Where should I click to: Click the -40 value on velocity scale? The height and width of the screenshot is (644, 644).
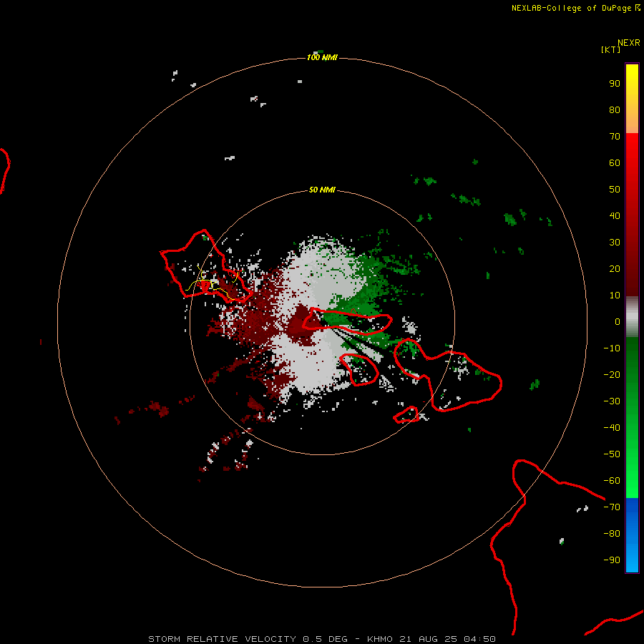tap(612, 428)
